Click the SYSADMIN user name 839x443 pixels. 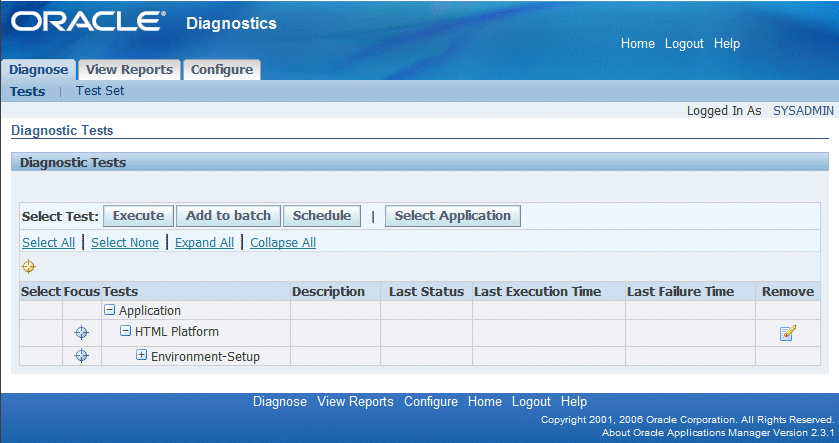click(x=803, y=111)
